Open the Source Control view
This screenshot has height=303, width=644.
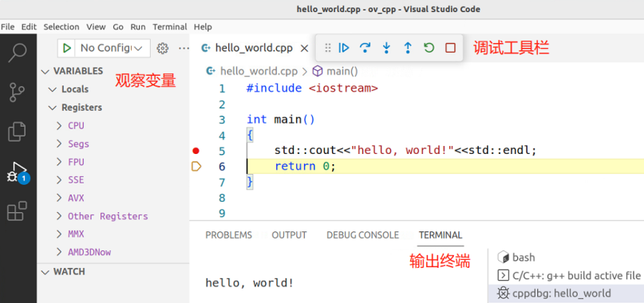[x=18, y=92]
